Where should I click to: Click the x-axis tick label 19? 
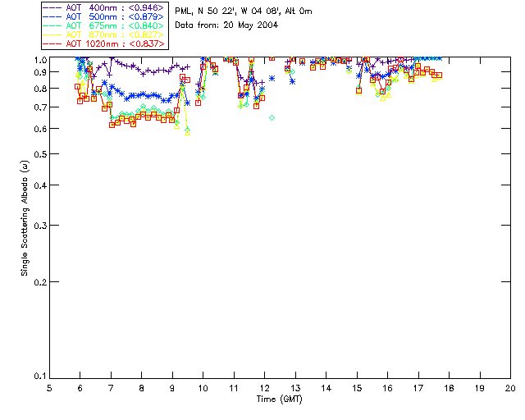[480, 388]
